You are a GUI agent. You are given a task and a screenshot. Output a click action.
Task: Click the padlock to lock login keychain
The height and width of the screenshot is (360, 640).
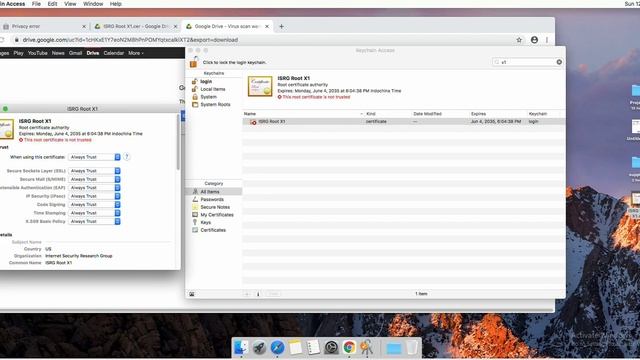coord(194,62)
